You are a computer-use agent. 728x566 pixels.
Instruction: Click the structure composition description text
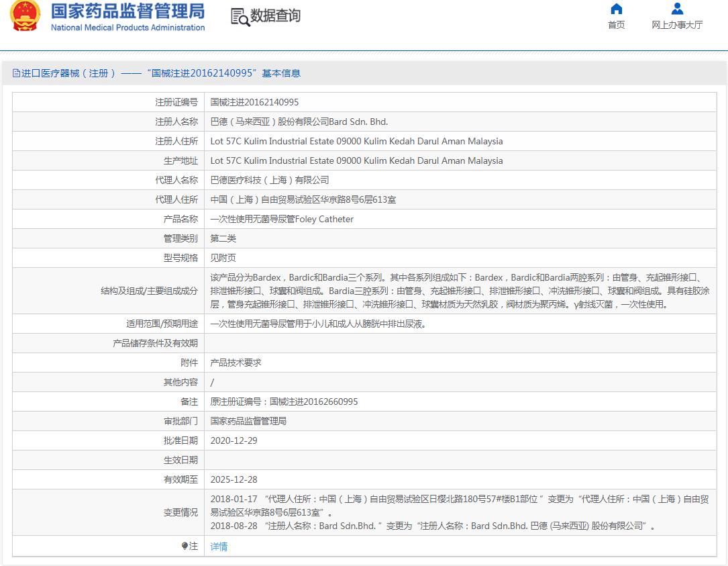coord(460,291)
